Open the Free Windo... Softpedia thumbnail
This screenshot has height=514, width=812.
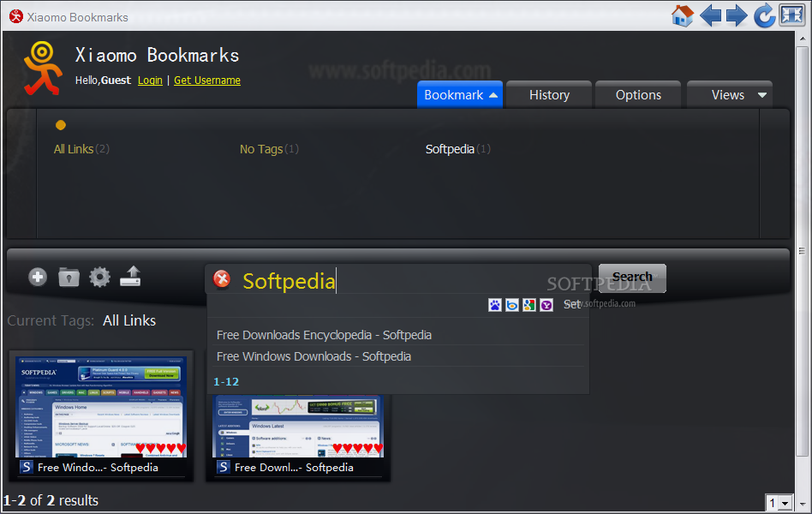coord(101,407)
